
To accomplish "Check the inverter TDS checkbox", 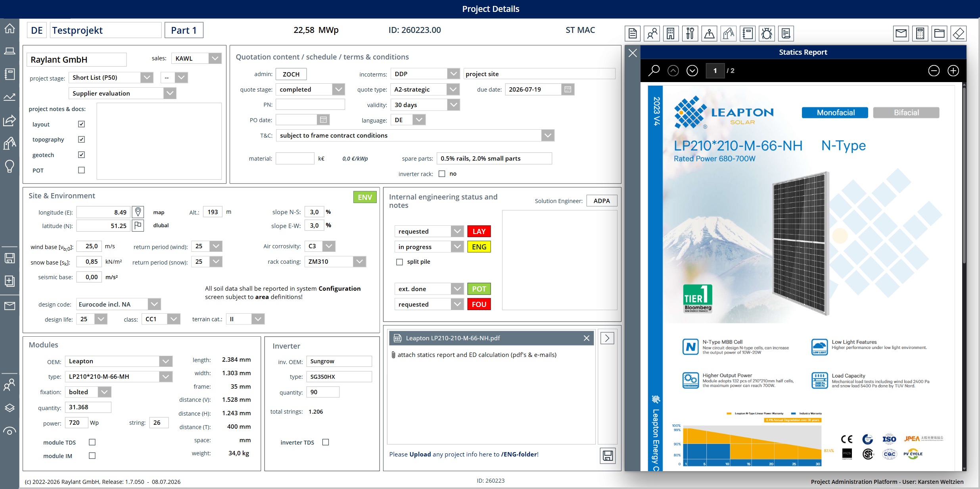I will coord(326,442).
